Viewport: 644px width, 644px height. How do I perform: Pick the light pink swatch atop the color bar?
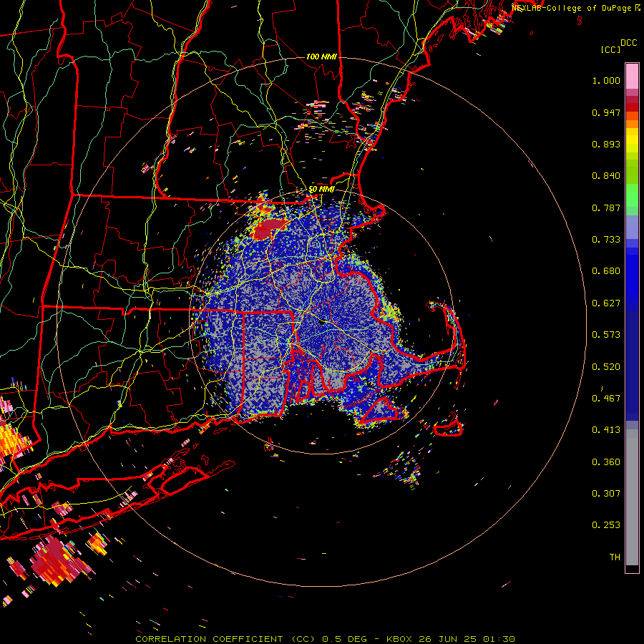(x=632, y=77)
